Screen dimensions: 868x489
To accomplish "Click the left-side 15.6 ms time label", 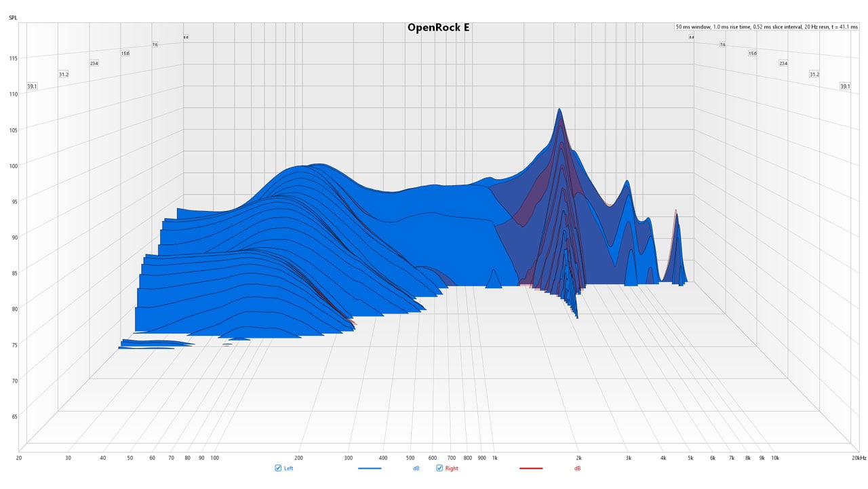I will click(x=125, y=53).
